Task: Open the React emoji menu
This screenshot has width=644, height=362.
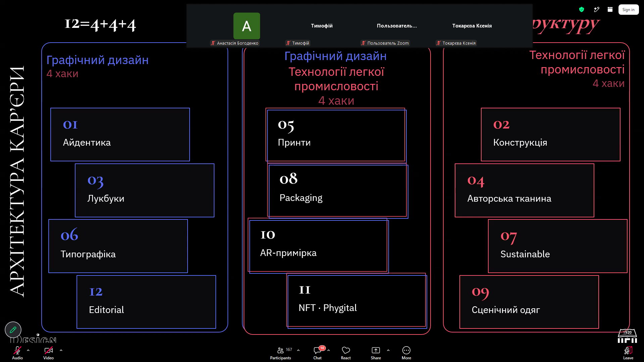Action: pos(346,353)
